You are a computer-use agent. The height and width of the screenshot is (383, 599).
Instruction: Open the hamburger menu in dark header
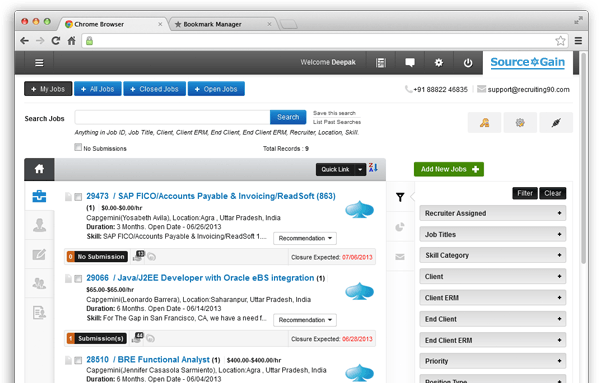coord(39,63)
